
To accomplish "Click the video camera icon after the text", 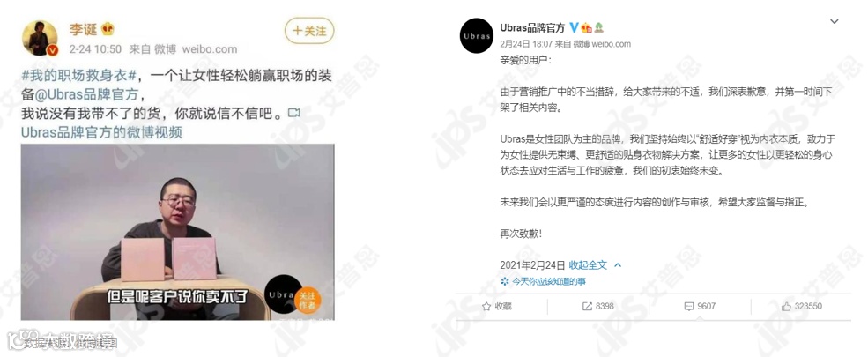I will pos(294,113).
